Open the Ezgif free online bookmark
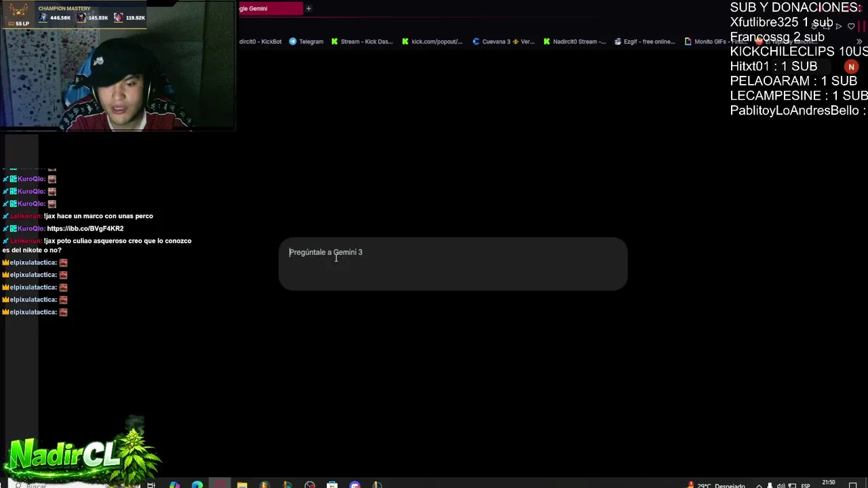Image resolution: width=868 pixels, height=488 pixels. click(x=645, y=41)
